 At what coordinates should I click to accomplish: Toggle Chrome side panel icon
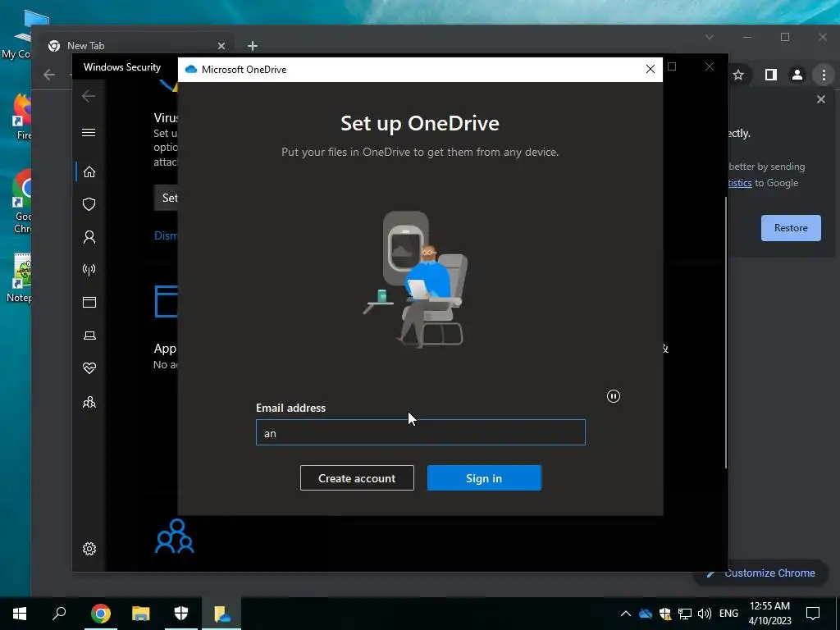pos(771,75)
